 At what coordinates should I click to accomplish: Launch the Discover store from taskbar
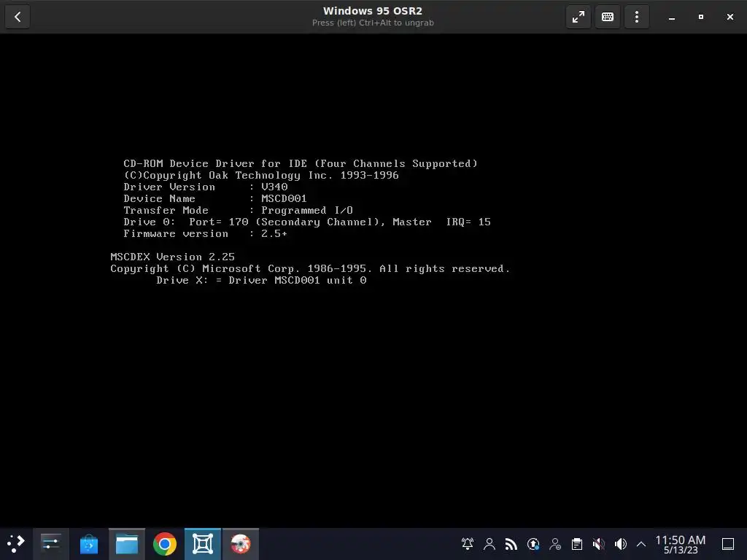tap(88, 544)
